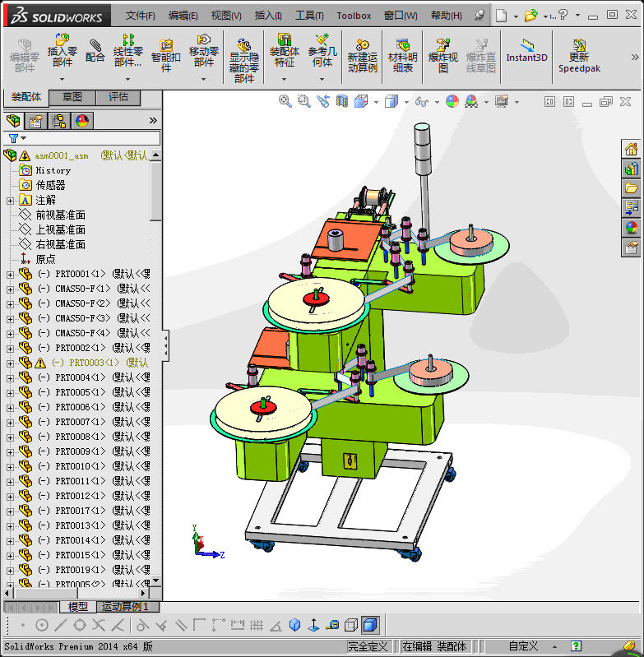Open Design Library icon in task pane
Viewport: 644px width, 657px height.
pyautogui.click(x=631, y=169)
